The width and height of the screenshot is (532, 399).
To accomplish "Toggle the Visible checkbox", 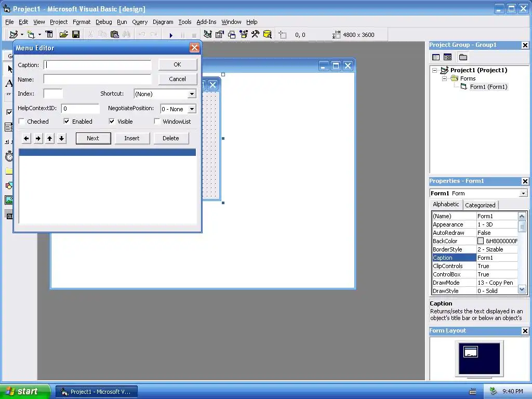I will (x=112, y=122).
